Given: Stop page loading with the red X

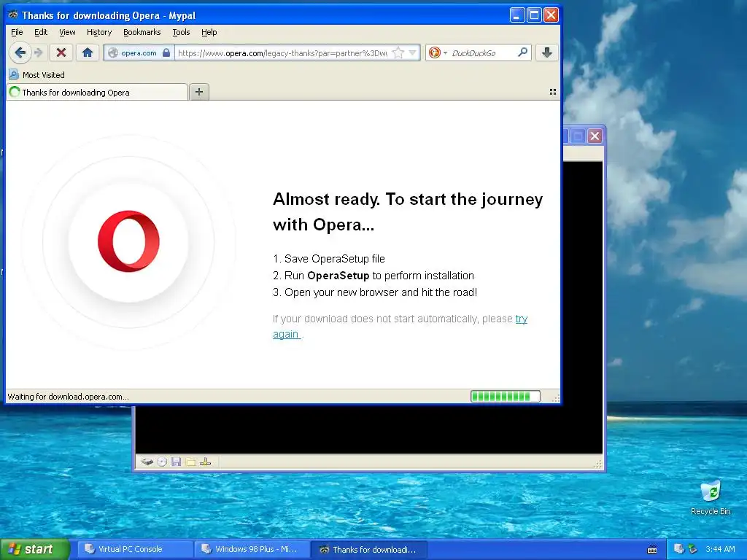Looking at the screenshot, I should [61, 52].
